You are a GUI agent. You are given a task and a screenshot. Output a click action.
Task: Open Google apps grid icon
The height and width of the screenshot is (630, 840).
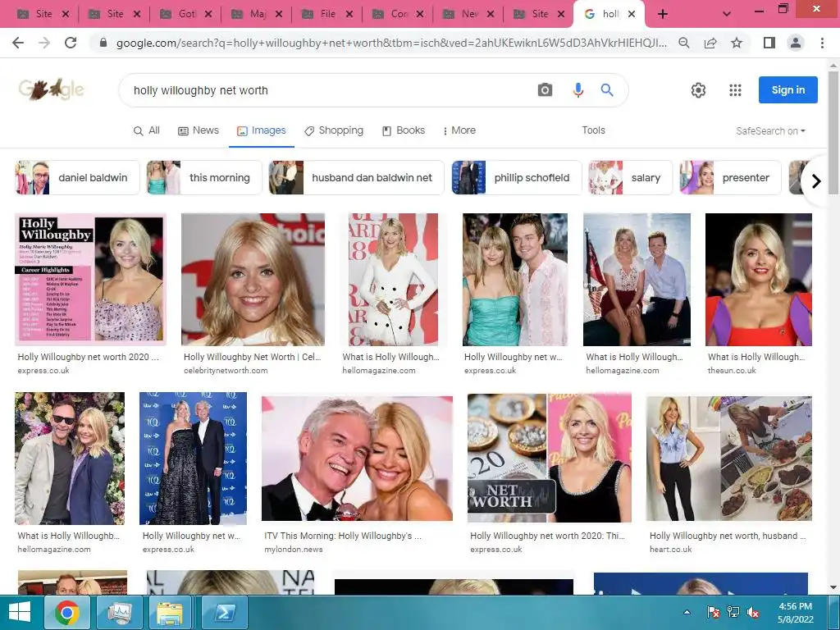tap(735, 90)
